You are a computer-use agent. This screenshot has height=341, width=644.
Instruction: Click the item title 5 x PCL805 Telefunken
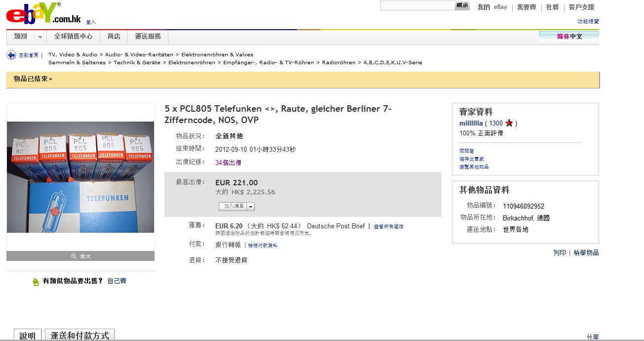[x=278, y=114]
